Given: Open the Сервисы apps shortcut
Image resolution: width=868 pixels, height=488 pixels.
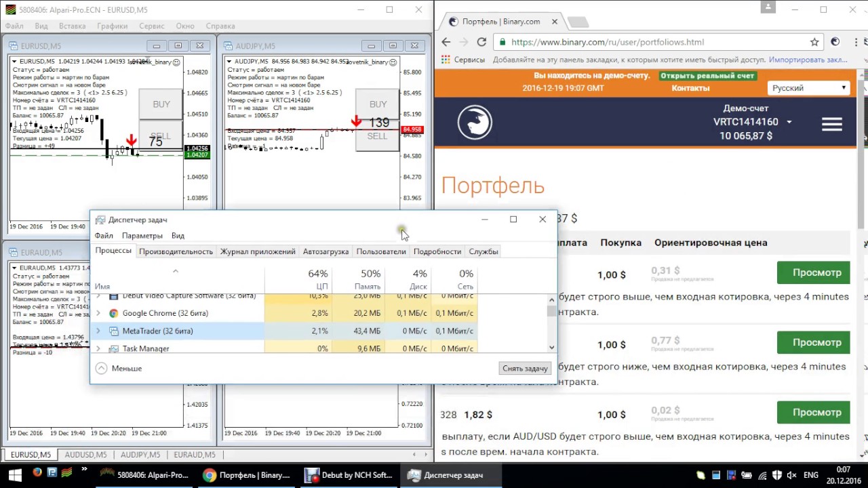Looking at the screenshot, I should point(463,60).
